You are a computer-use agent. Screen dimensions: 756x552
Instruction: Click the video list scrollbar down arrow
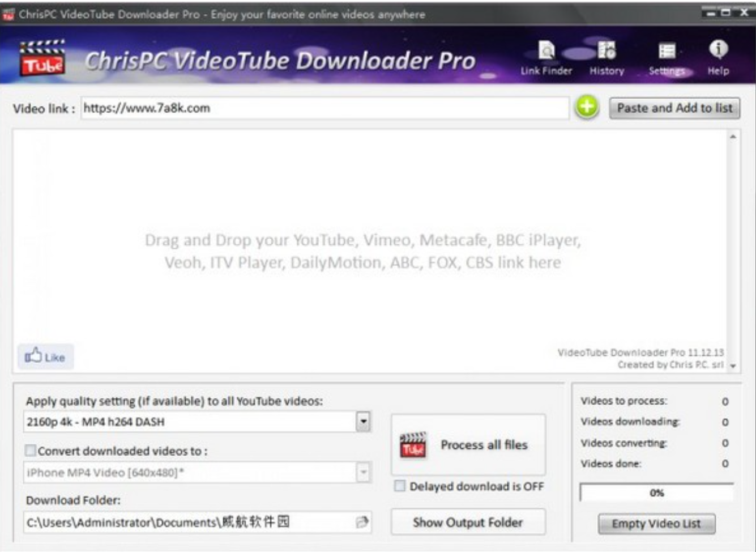pyautogui.click(x=733, y=366)
